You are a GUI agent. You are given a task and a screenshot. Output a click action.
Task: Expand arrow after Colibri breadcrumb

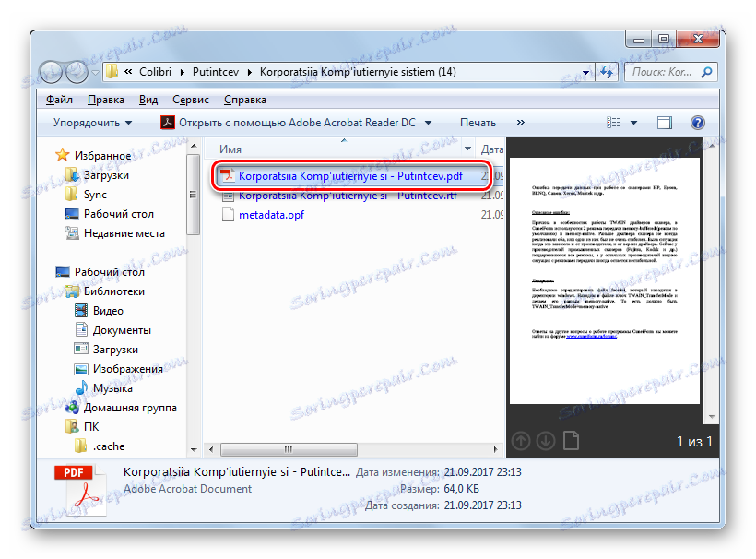tap(183, 72)
